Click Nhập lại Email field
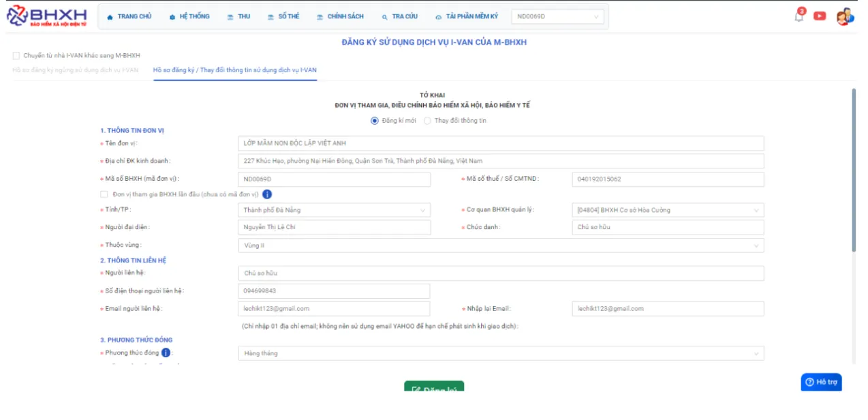The image size is (868, 420). point(668,309)
